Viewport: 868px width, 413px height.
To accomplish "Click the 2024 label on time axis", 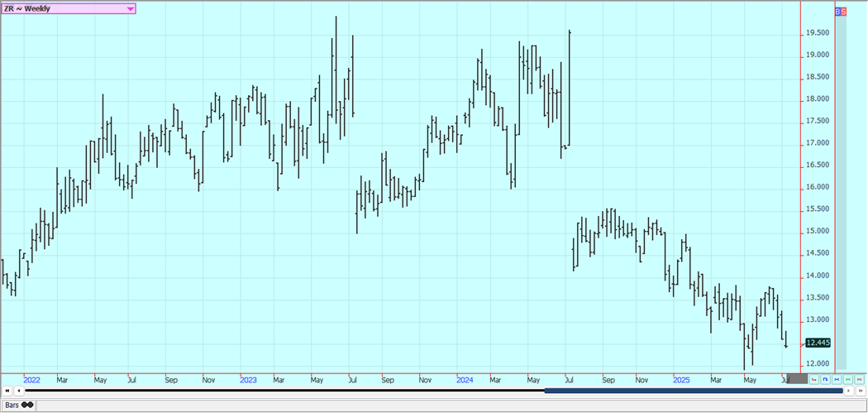I will click(x=465, y=380).
